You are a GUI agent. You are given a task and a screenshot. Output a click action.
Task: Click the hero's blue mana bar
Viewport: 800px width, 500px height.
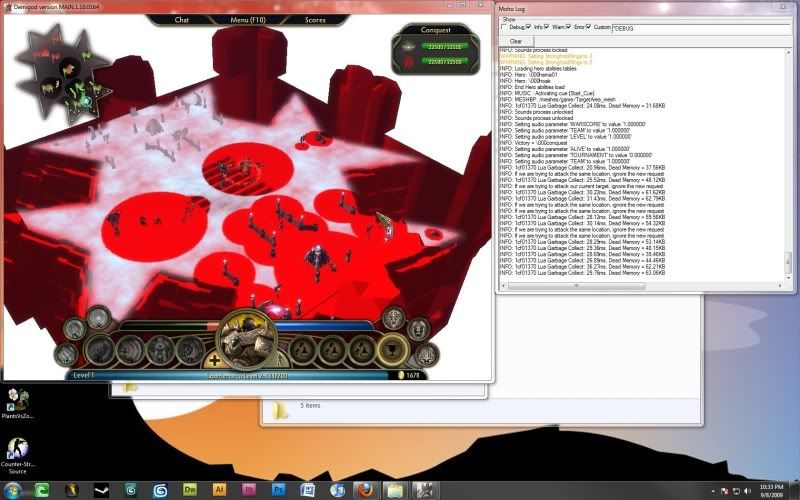pos(324,326)
